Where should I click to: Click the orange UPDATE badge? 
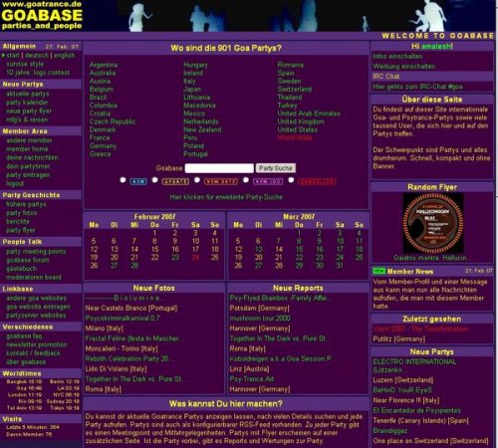pyautogui.click(x=175, y=181)
